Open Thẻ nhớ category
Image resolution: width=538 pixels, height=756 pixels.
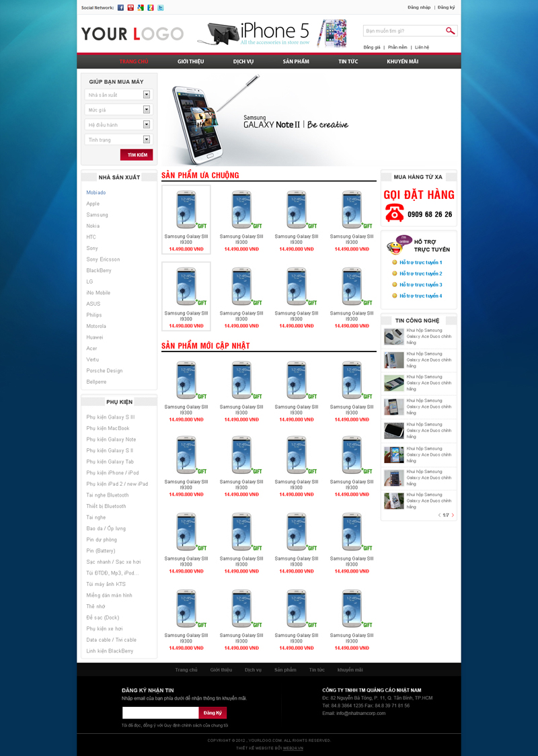(95, 607)
